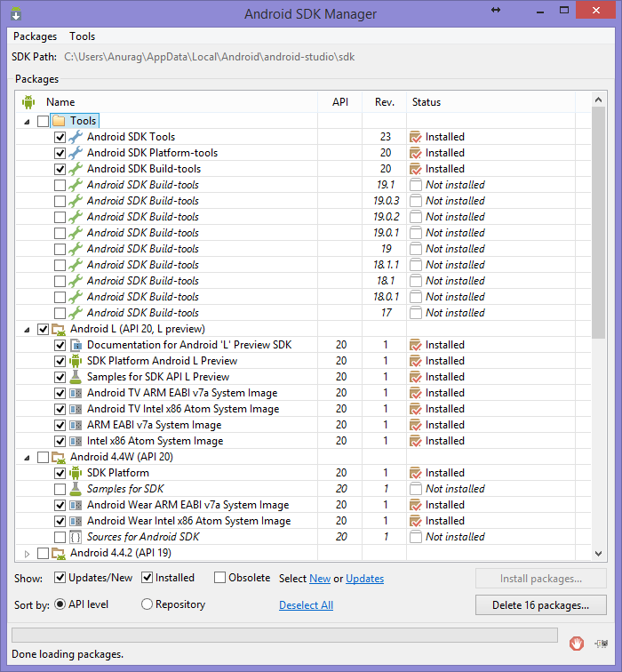Uncheck Android Wear Intel x86 Atom System Image checkbox
Image resolution: width=622 pixels, height=672 pixels.
click(x=60, y=521)
